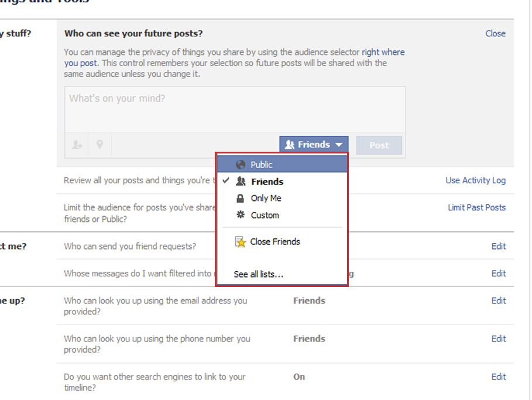Edit the message filtering setting

(499, 273)
